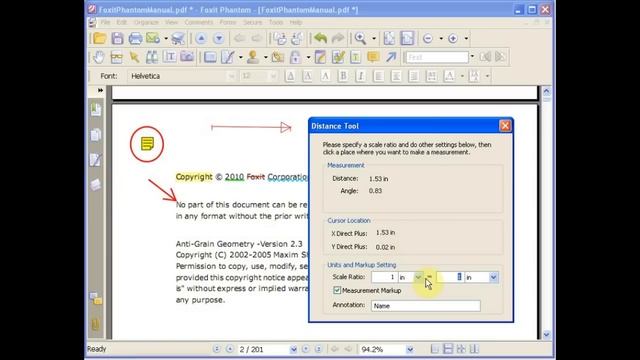This screenshot has width=640, height=360.
Task: Open the View menu
Action: click(x=171, y=22)
